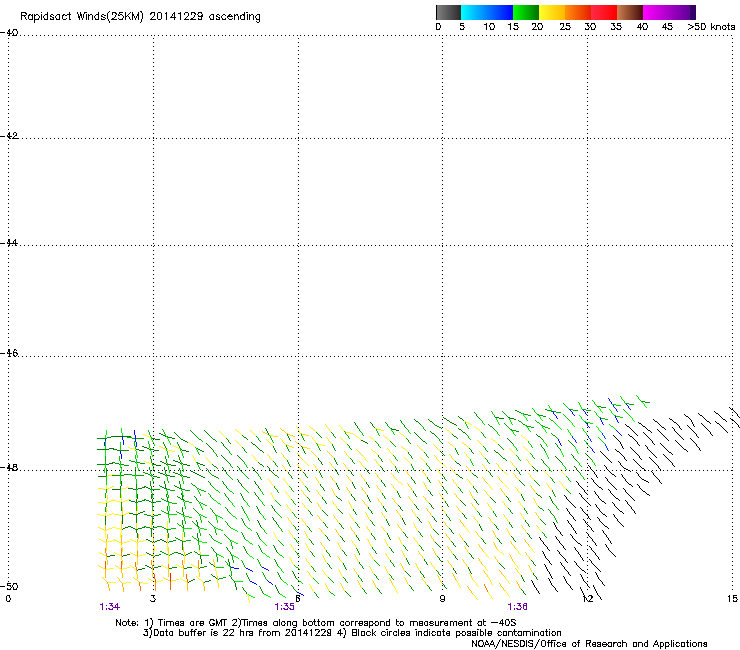Click the legend tick label '45'

(x=667, y=27)
